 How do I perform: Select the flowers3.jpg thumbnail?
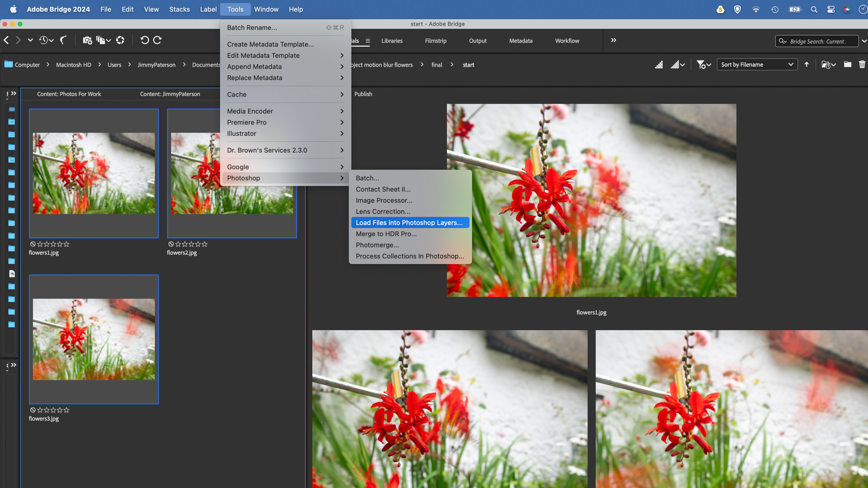point(94,339)
